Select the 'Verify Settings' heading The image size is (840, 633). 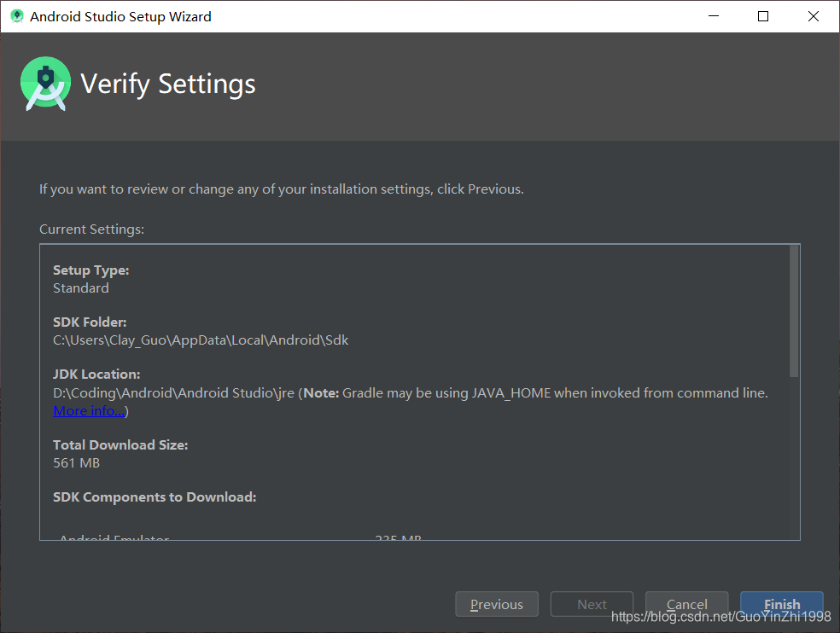pyautogui.click(x=168, y=84)
